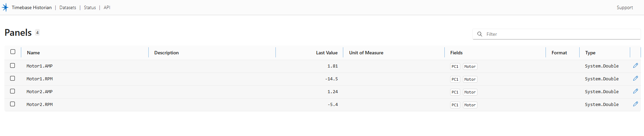Tick the Motor1.RPM row checkbox
Viewport: 644px width, 136px height.
(x=12, y=78)
